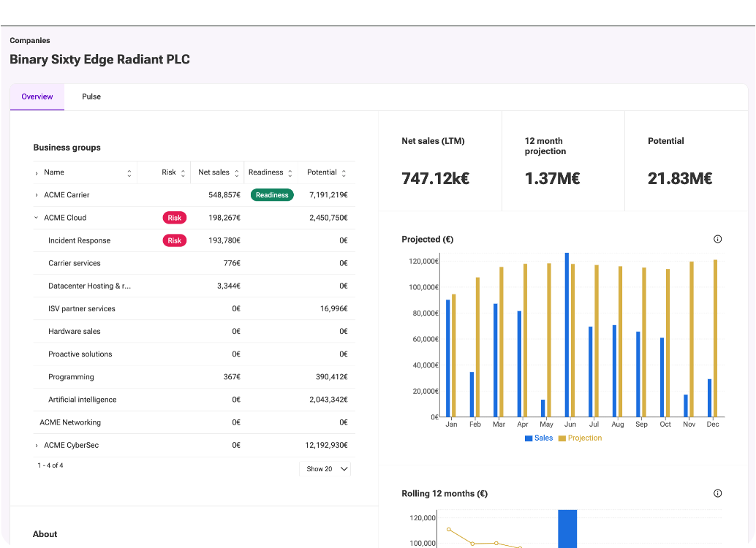Image resolution: width=756 pixels, height=548 pixels.
Task: Collapse the ACME Cloud group
Action: [x=37, y=218]
